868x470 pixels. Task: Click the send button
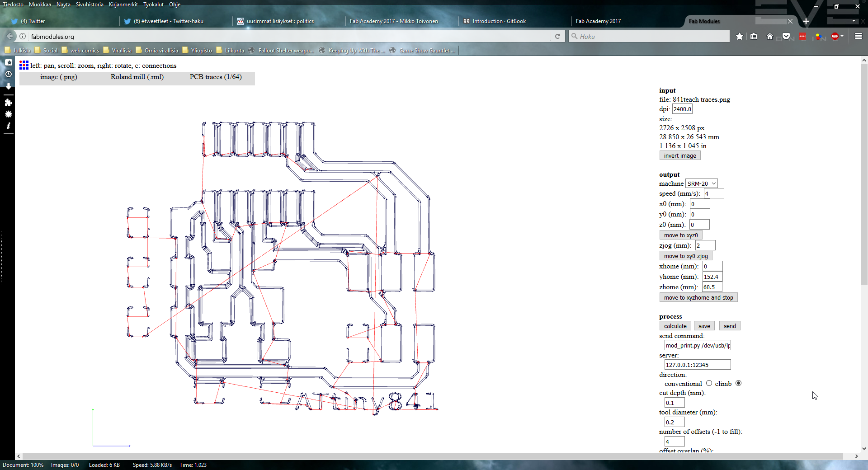pyautogui.click(x=730, y=326)
